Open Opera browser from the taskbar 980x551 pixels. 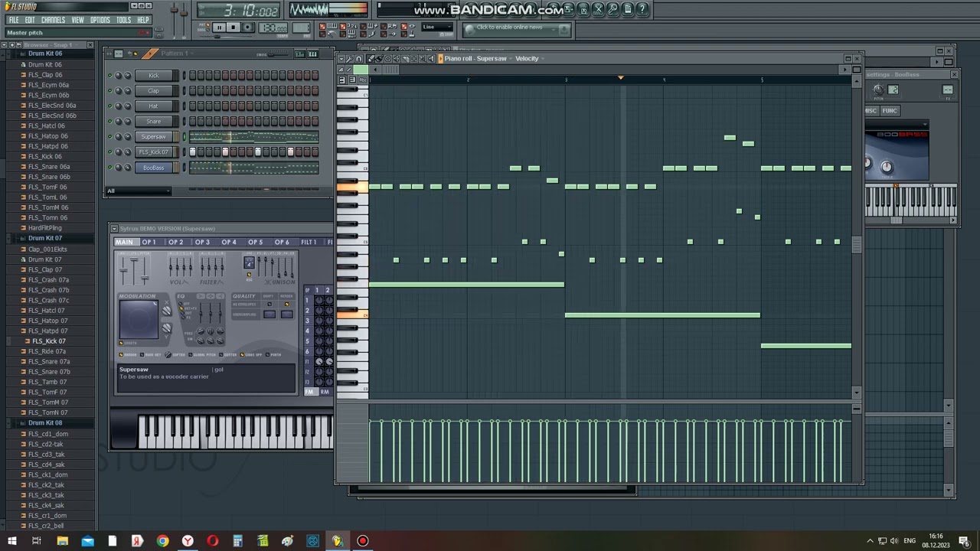212,541
